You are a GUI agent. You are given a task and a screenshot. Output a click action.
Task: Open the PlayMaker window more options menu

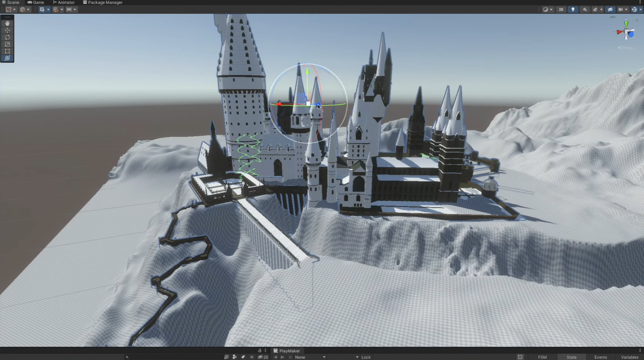[x=640, y=351]
